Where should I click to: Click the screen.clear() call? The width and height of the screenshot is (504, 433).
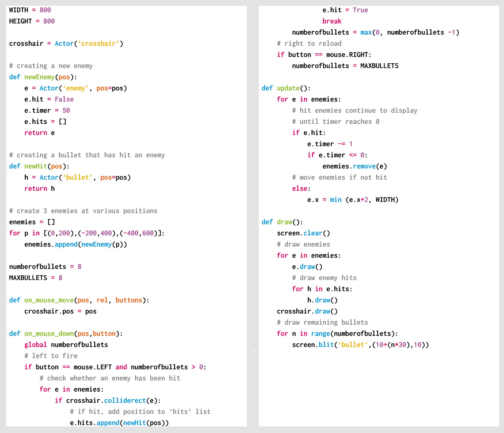point(303,233)
